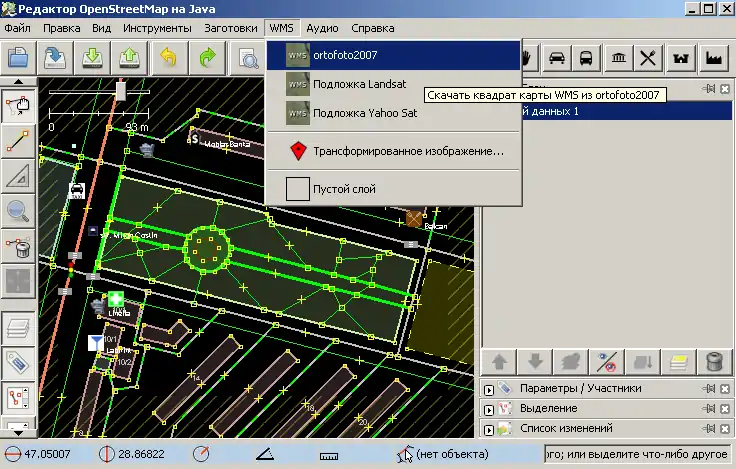Activate the Zoom magnifier tool
Screen dimensions: 736x469
point(18,209)
